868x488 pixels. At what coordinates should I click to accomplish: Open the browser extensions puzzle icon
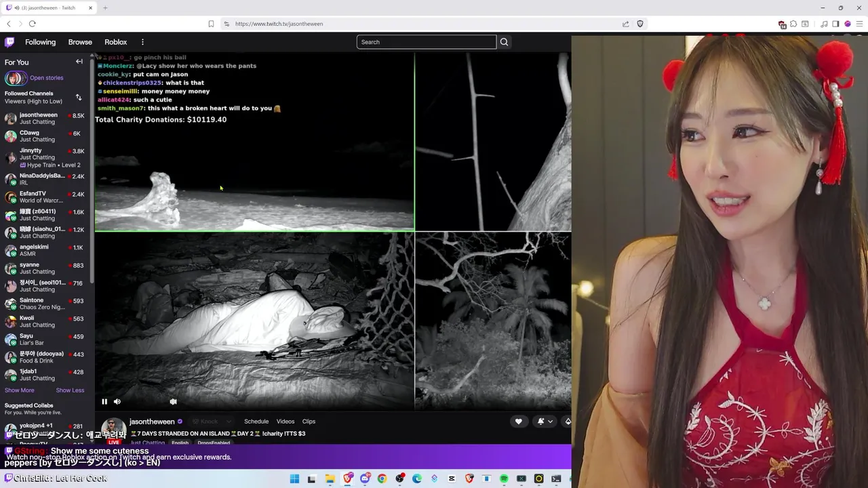793,24
